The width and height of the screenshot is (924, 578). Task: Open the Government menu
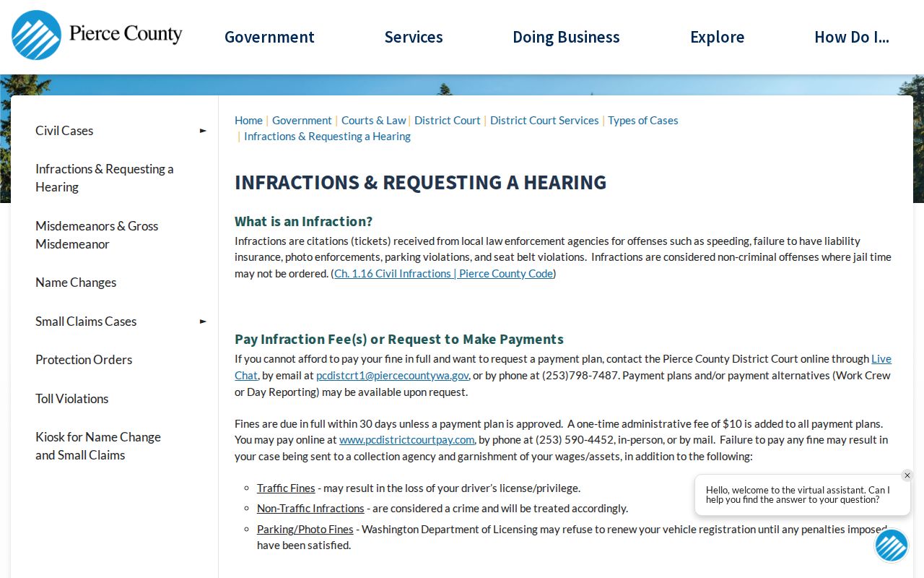click(269, 37)
